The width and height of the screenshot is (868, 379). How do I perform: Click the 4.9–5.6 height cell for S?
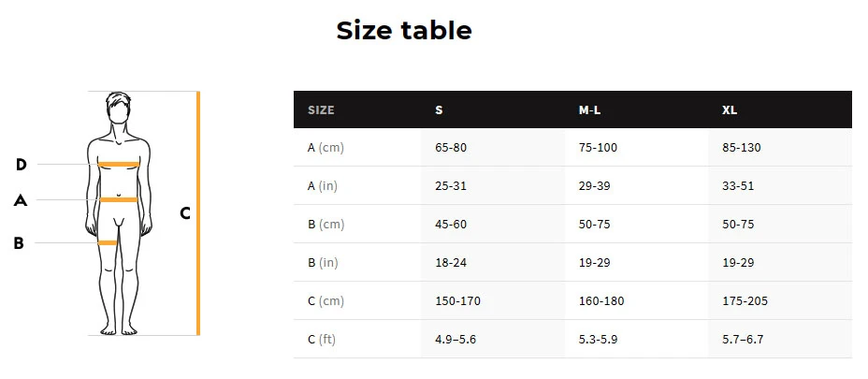click(x=456, y=339)
